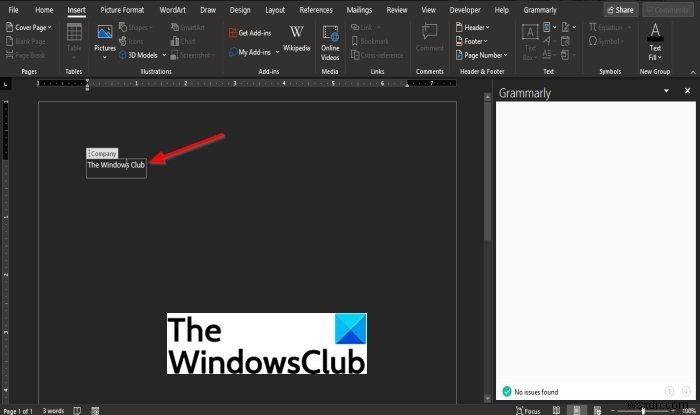Insert a Cross-reference
Screen dimensions: 700x415
[377, 55]
